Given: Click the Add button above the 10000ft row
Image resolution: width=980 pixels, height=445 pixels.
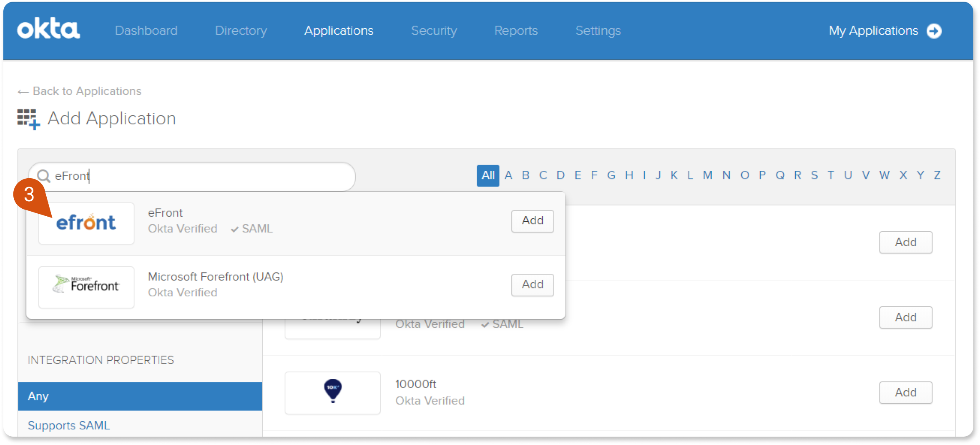Looking at the screenshot, I should coord(905,317).
